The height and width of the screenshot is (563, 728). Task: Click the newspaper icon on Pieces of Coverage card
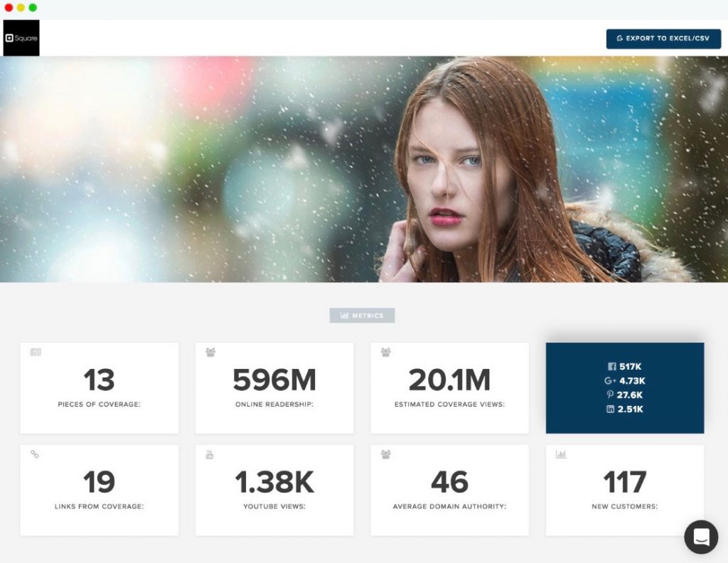[36, 352]
